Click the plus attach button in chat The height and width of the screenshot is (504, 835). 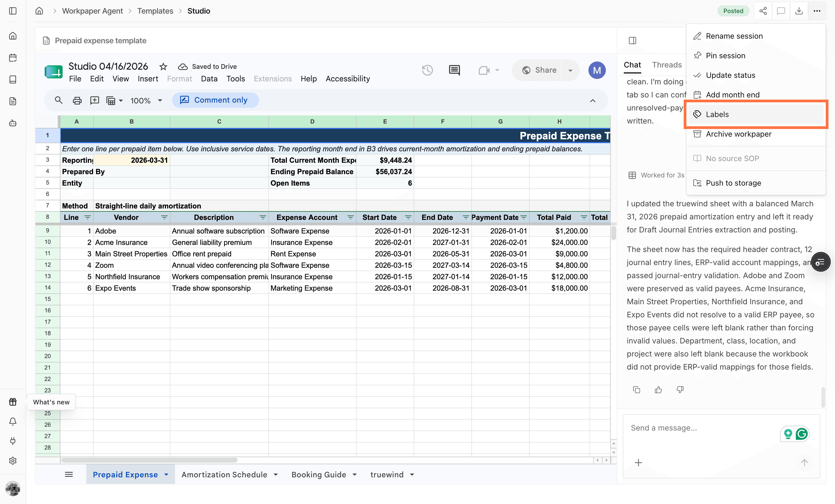click(x=638, y=463)
